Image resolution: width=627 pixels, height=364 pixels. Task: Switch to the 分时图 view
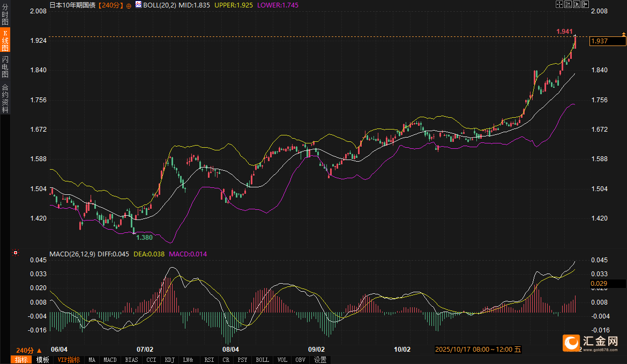5,14
